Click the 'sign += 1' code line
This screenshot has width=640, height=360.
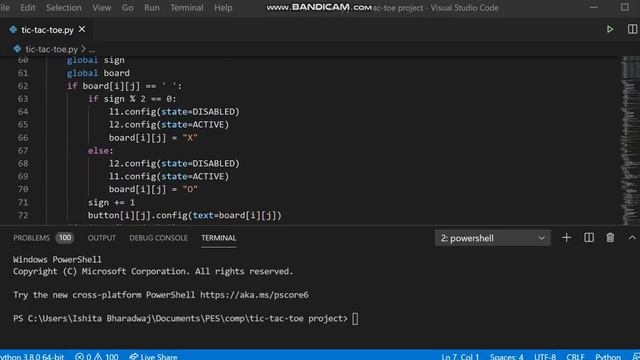(111, 202)
